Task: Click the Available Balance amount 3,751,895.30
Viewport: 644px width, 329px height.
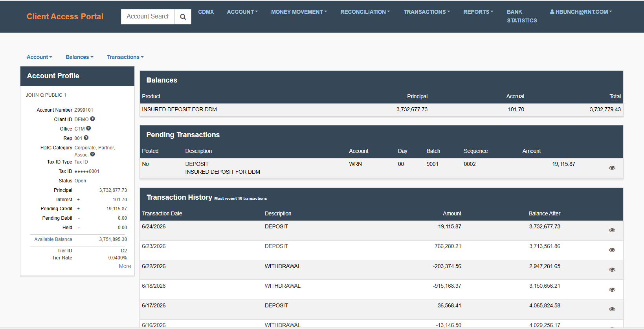Action: (113, 239)
